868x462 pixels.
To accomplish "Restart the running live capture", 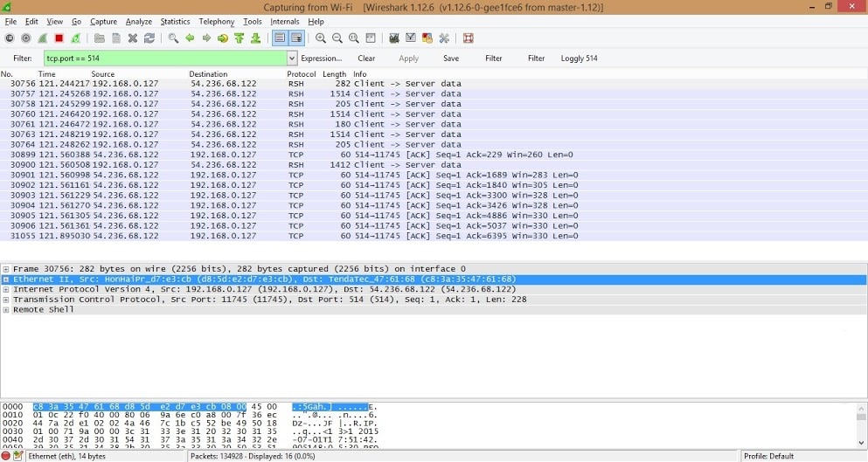I will click(76, 38).
